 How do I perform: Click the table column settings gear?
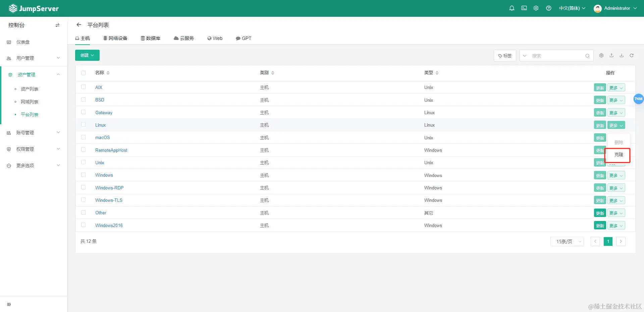pyautogui.click(x=601, y=55)
